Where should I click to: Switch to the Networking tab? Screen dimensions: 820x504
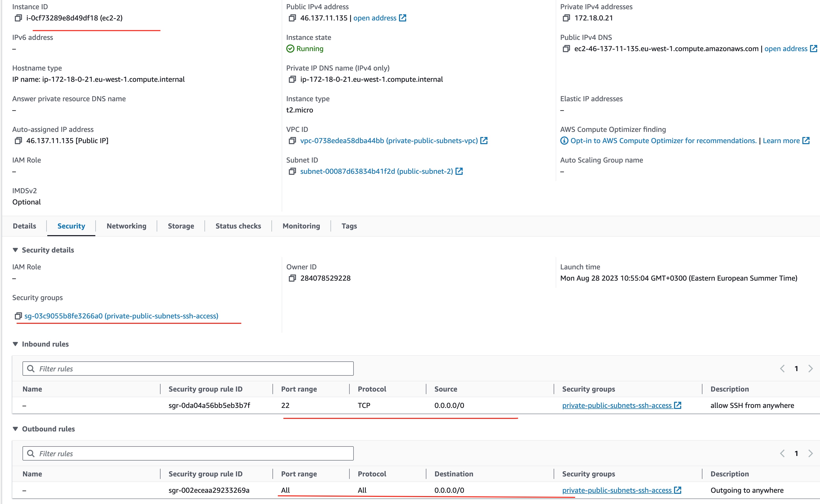pos(126,225)
